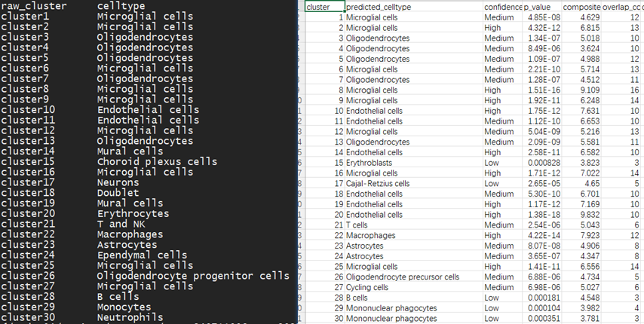The image size is (644, 324).
Task: Select the 'composite' header cell
Action: tap(581, 7)
